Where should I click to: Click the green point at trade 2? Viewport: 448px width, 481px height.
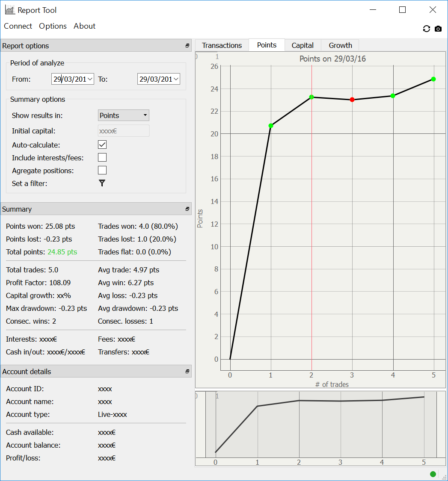(312, 97)
